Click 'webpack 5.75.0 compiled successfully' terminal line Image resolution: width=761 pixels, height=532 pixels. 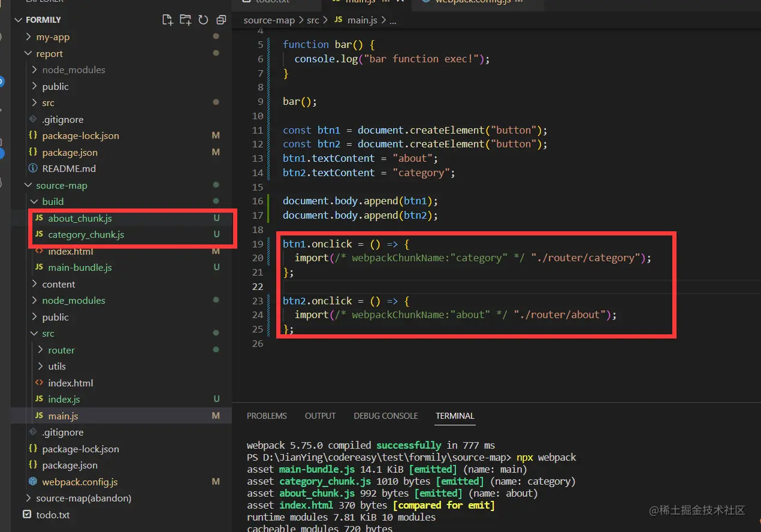tap(371, 445)
